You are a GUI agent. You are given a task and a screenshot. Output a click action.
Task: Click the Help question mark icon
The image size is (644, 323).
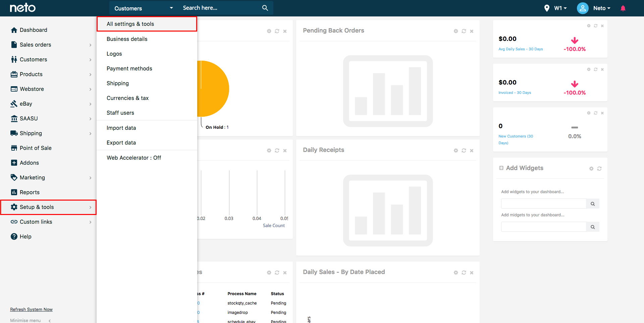tap(14, 236)
